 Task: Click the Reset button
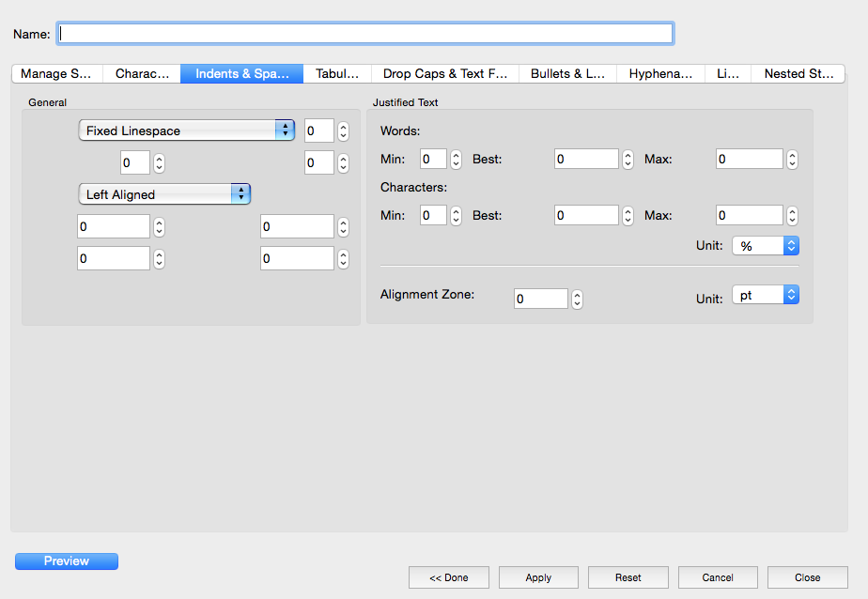pyautogui.click(x=628, y=577)
